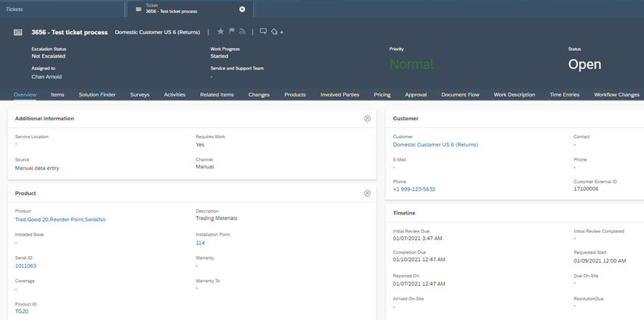
Task: Click the 3656 - Test ticket process title
Action: pos(69,32)
